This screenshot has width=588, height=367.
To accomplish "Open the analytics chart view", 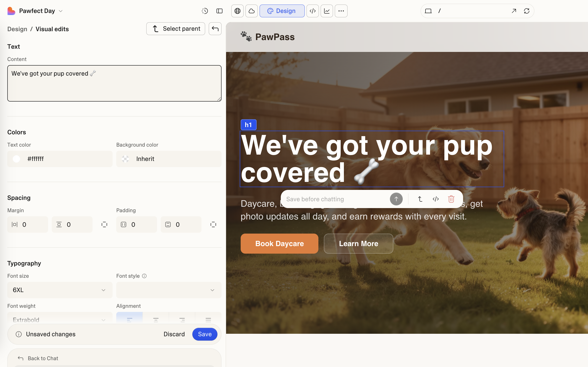I will 327,11.
